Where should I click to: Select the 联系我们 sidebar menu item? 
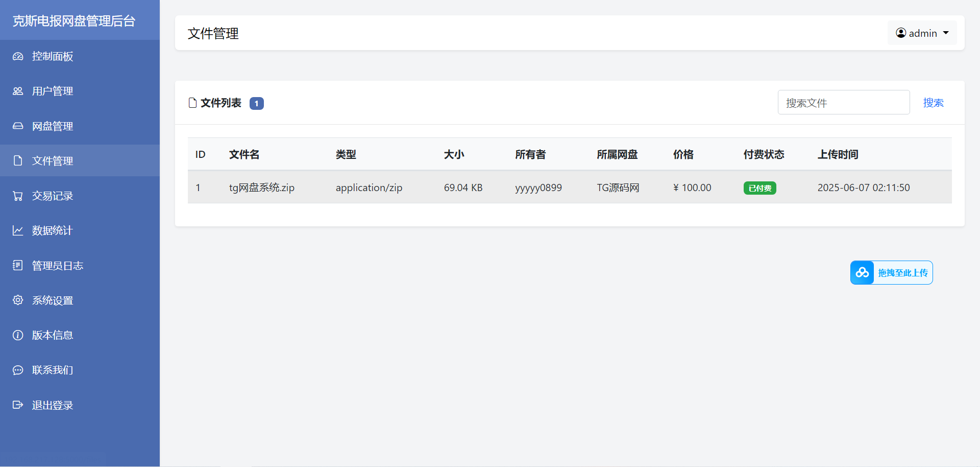point(53,369)
